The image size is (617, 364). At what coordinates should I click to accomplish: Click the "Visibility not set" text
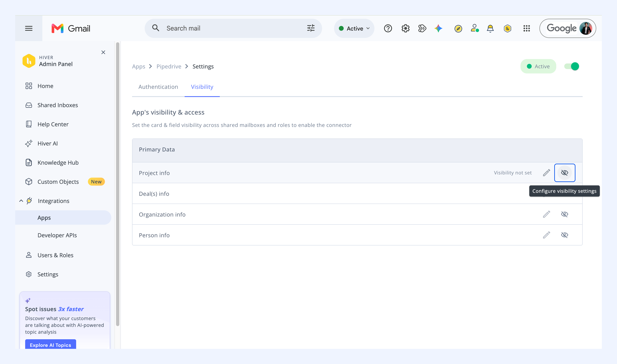[513, 173]
